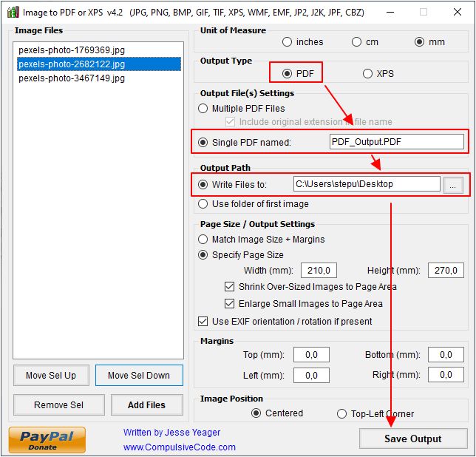Screen dimensions: 476x457
Task: Click the PayPal Donate button
Action: [x=47, y=440]
